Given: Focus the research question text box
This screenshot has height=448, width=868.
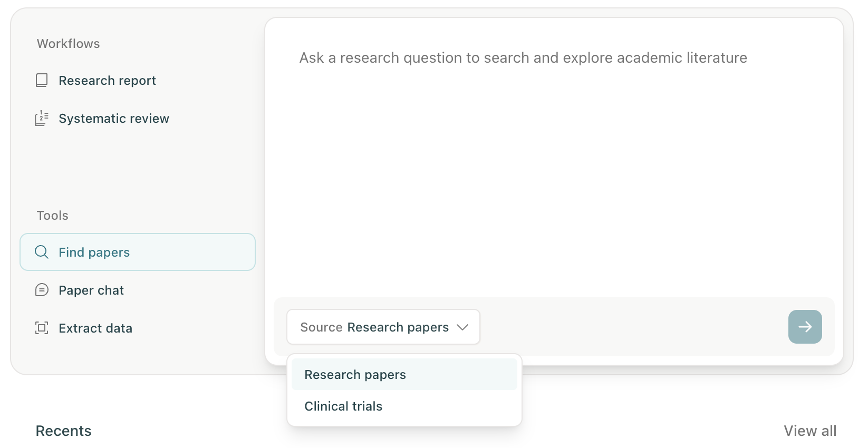Looking at the screenshot, I should click(x=554, y=158).
